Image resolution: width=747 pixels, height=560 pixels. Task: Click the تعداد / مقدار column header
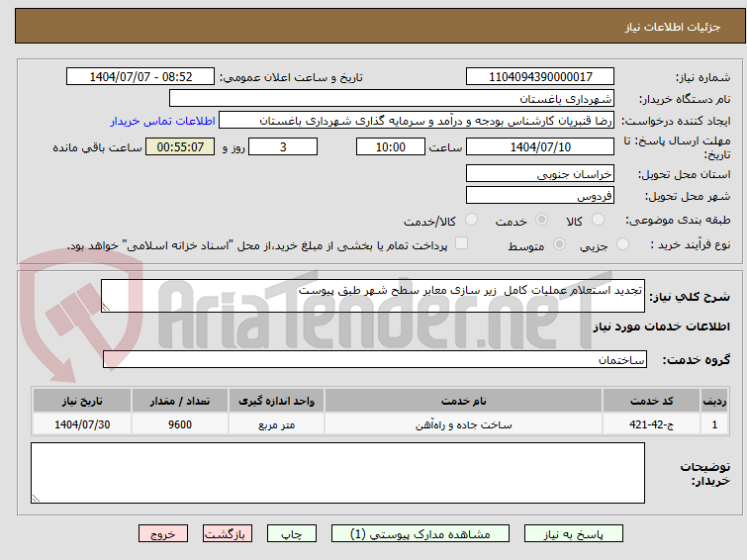click(180, 401)
